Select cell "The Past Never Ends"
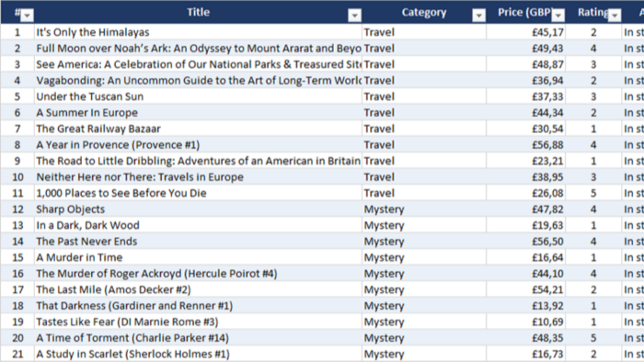The width and height of the screenshot is (644, 362). click(x=198, y=241)
